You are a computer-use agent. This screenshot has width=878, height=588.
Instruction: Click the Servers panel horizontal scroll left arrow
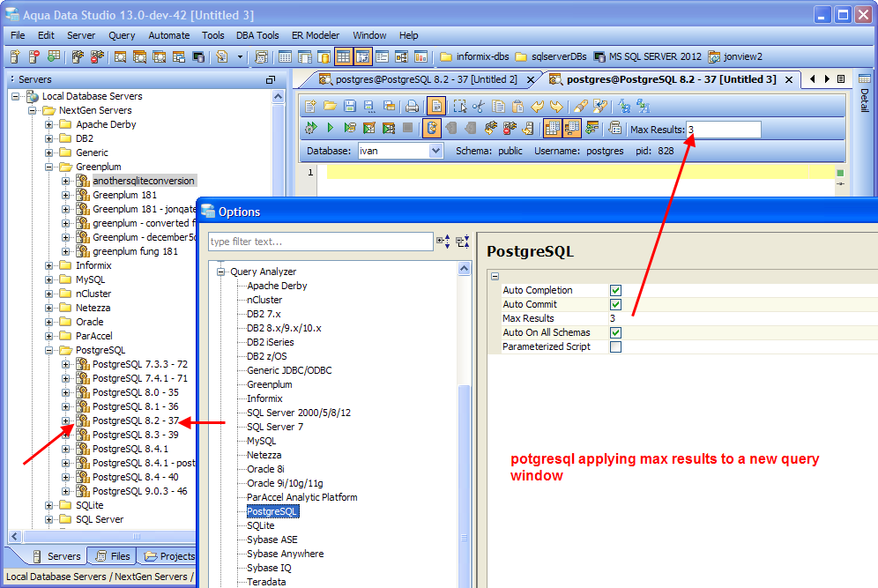coord(15,536)
